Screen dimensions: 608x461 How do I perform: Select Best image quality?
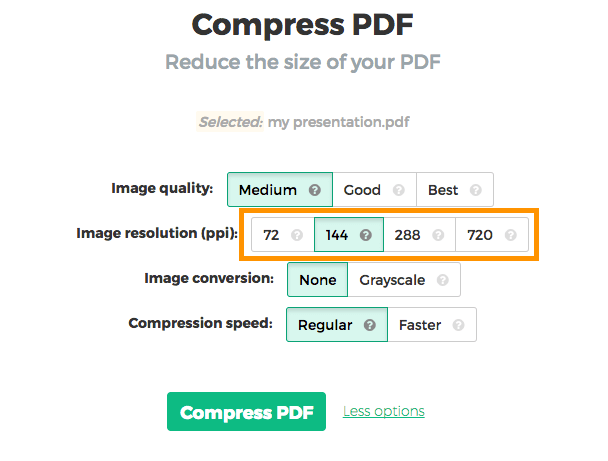click(443, 190)
